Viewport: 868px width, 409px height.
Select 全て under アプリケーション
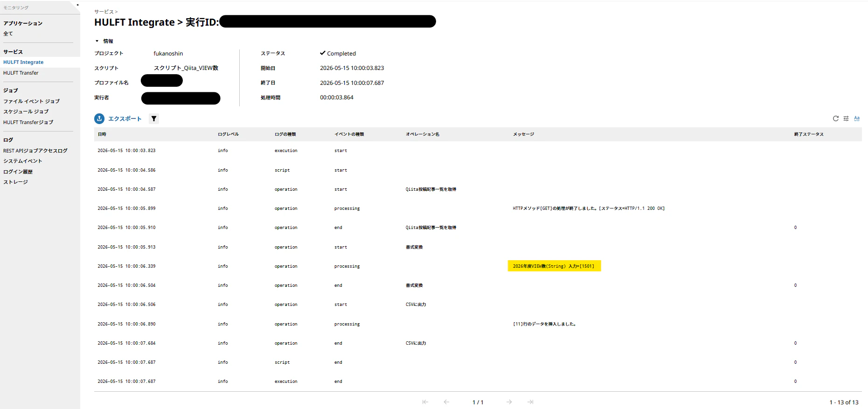8,34
